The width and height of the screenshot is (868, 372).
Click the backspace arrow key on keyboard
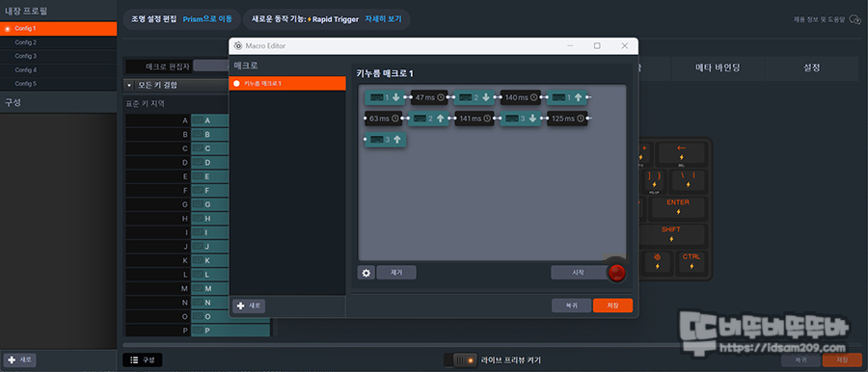point(682,153)
